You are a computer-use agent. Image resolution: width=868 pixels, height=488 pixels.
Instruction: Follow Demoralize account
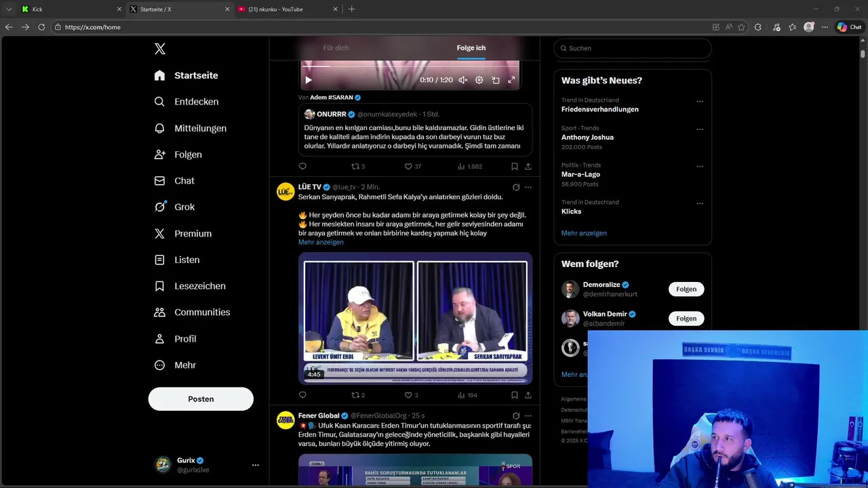(x=686, y=289)
